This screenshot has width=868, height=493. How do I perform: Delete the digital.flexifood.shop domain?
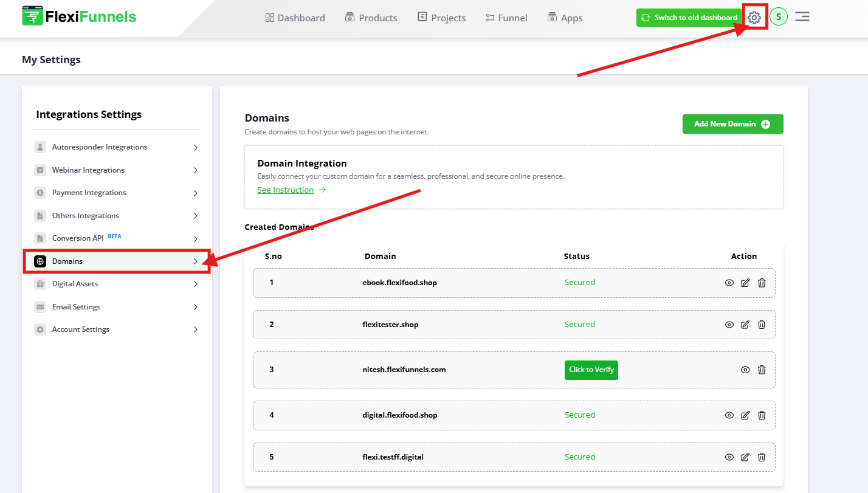click(762, 415)
